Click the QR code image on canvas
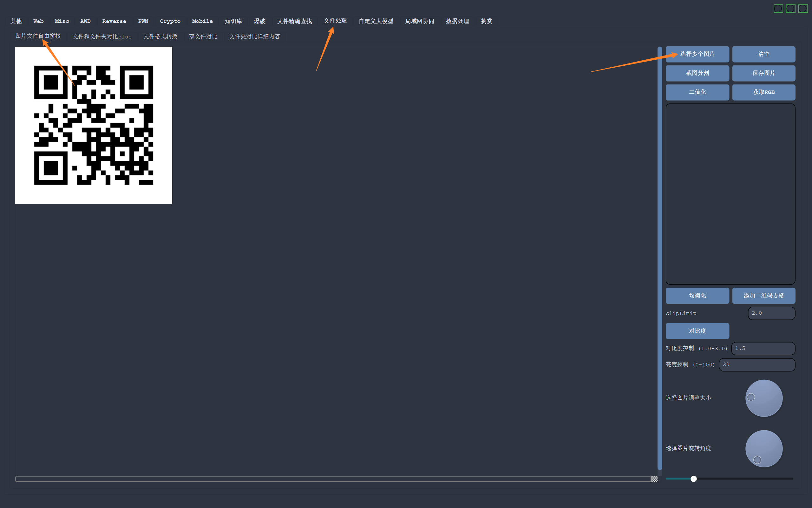 pyautogui.click(x=94, y=125)
